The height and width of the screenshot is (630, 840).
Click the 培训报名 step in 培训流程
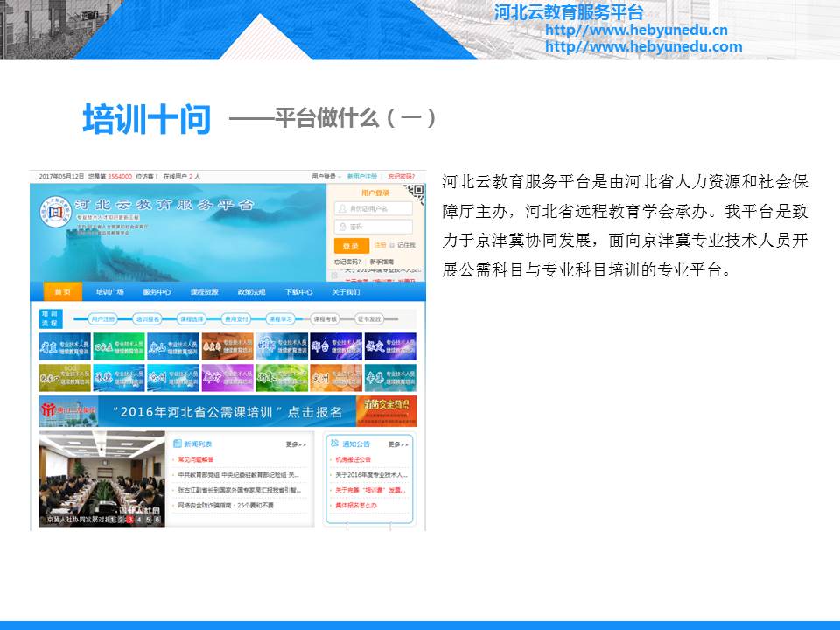147,319
